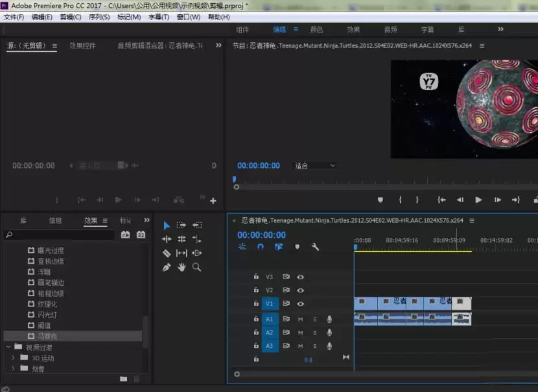Viewport: 538px width, 392px height.
Task: Add a marker in the Program monitor
Action: click(380, 200)
